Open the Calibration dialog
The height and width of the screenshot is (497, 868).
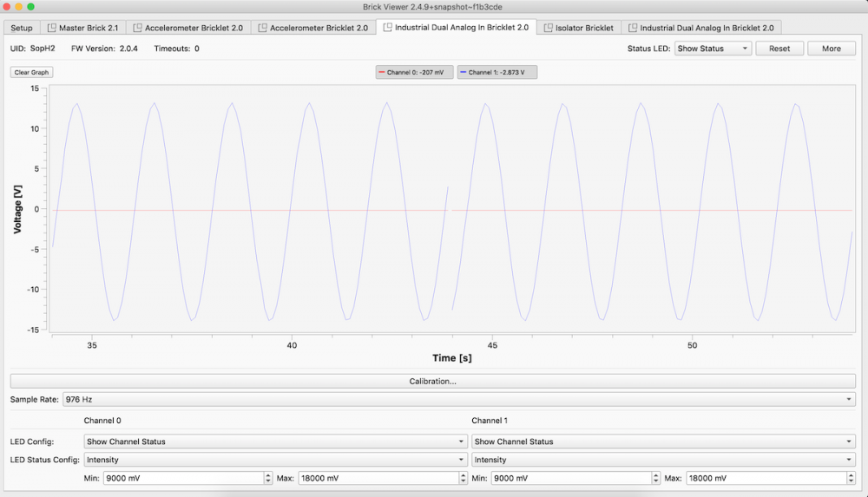pos(432,381)
